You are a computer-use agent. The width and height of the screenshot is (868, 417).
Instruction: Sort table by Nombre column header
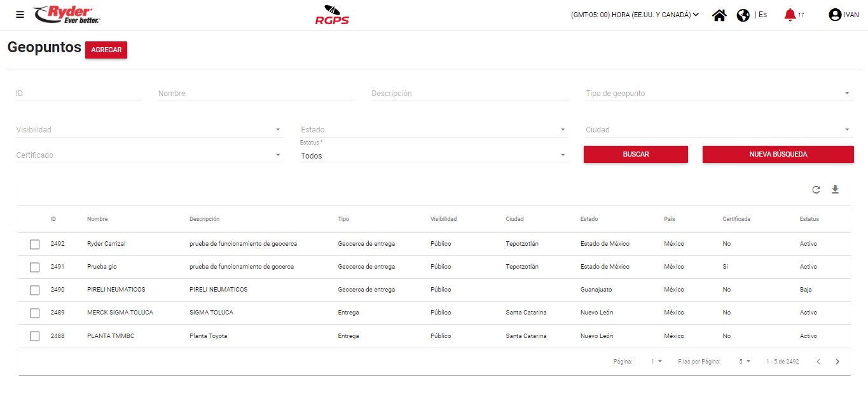[97, 219]
